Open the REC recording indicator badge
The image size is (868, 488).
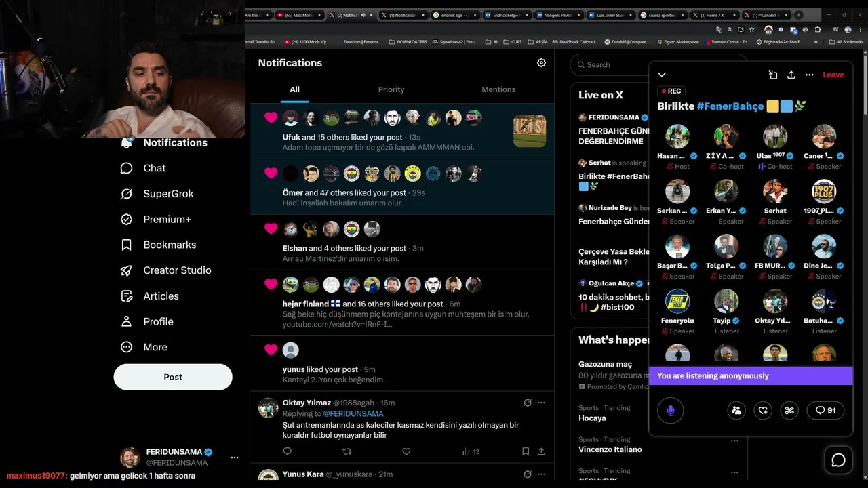coord(671,91)
